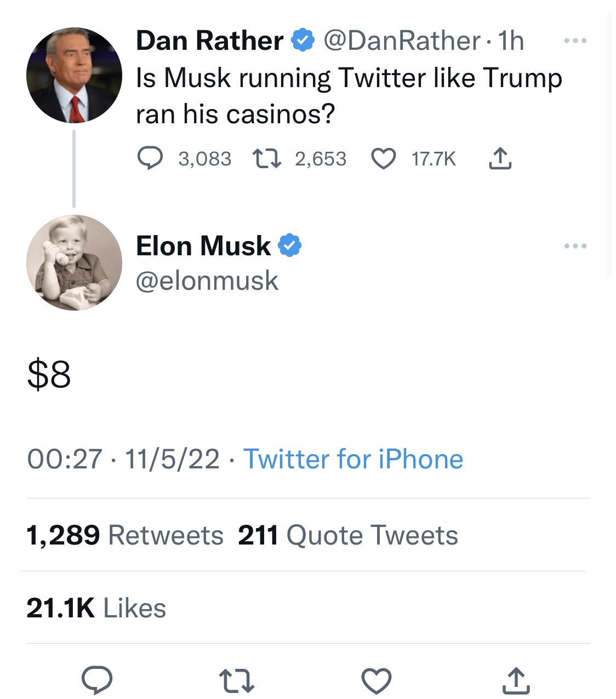
Task: Reply to Dan Rather's tweet
Action: 149,159
